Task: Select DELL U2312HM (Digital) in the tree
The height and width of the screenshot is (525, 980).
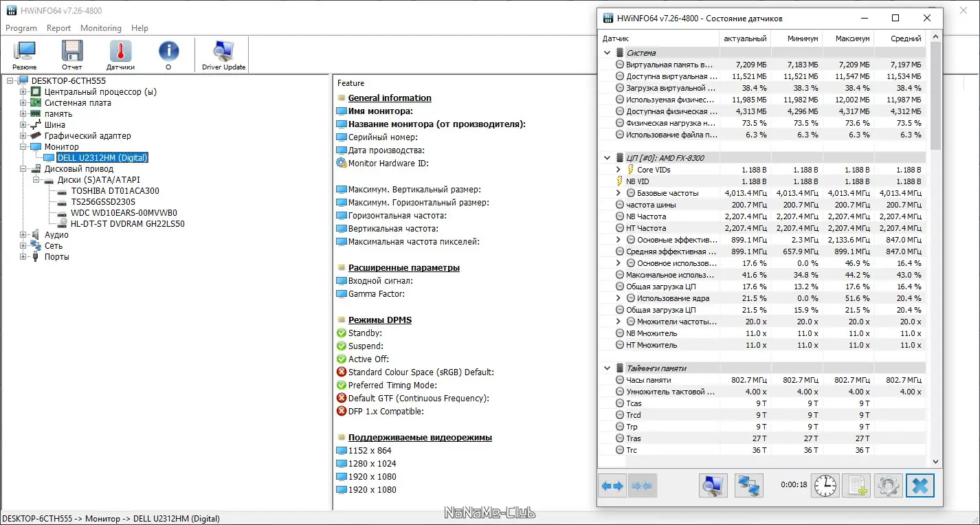Action: click(102, 158)
